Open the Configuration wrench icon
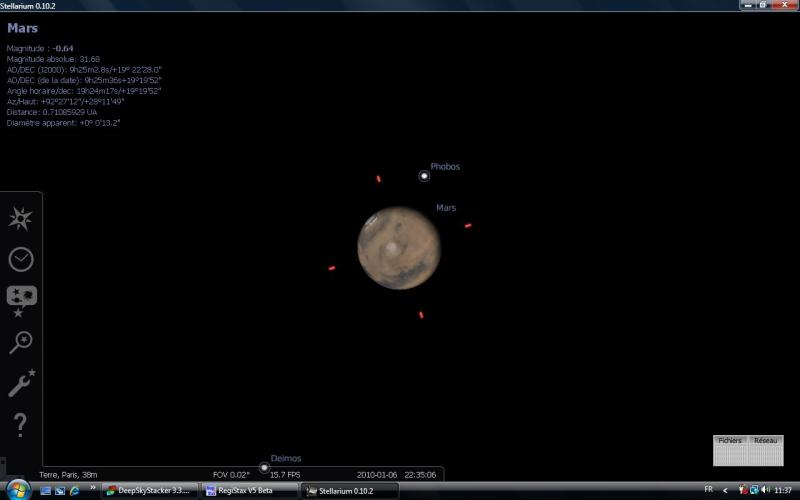The image size is (800, 500). [21, 383]
